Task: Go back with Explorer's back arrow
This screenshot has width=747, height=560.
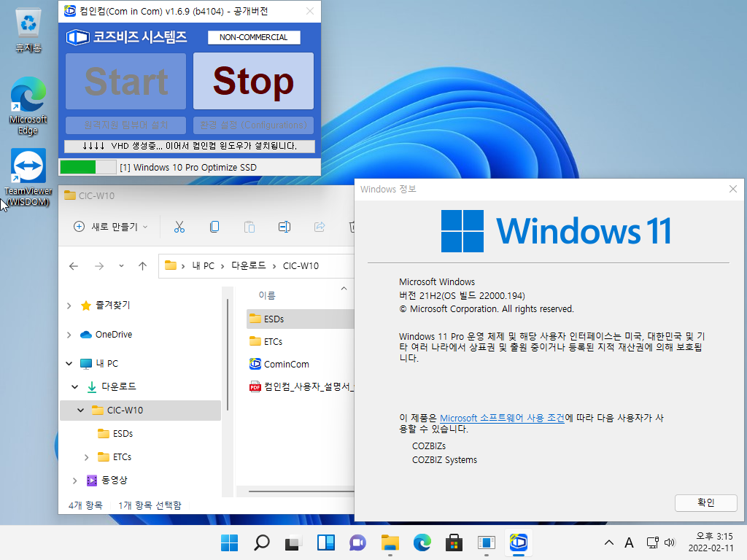Action: pos(74,266)
